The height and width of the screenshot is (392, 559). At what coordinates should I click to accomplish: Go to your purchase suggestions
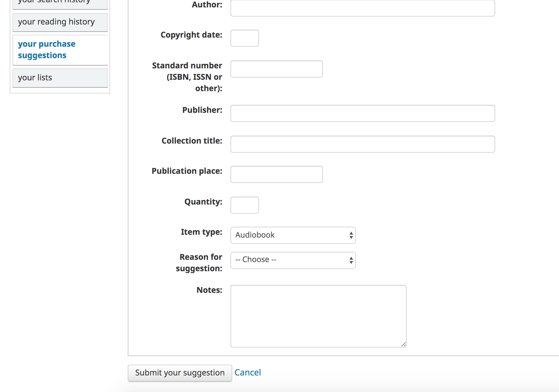click(46, 50)
